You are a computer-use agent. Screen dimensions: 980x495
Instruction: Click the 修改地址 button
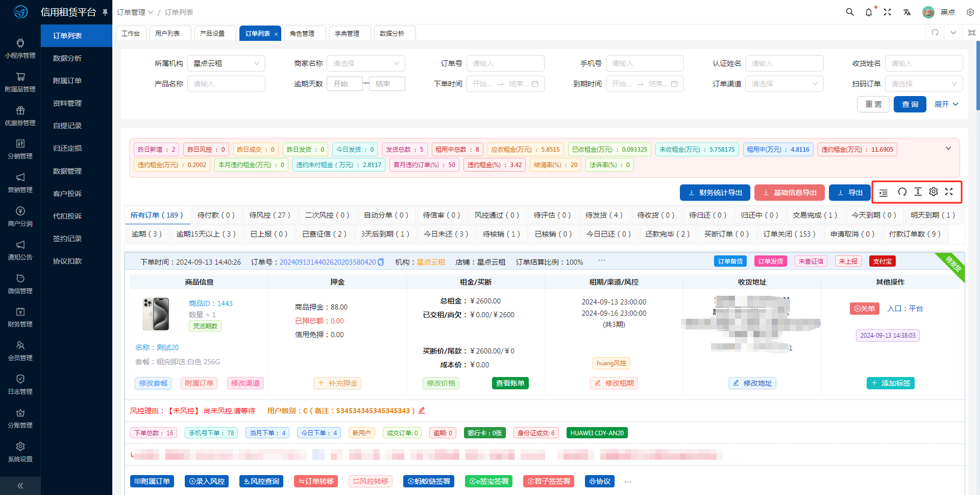coord(752,383)
